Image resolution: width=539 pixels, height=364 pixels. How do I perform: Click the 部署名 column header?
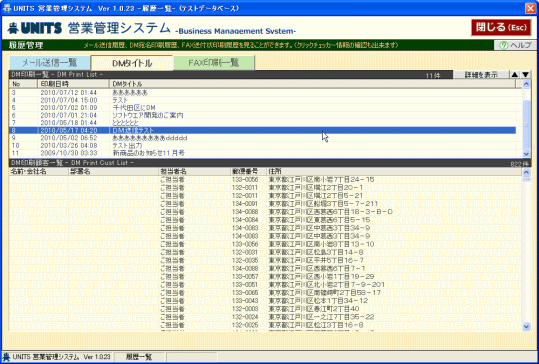pyautogui.click(x=113, y=172)
